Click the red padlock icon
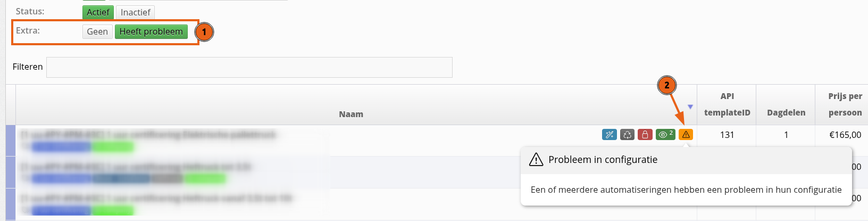Image resolution: width=868 pixels, height=221 pixels. click(x=645, y=135)
